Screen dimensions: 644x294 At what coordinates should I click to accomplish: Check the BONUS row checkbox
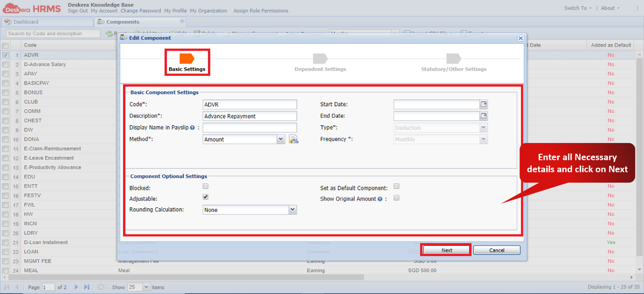5,92
